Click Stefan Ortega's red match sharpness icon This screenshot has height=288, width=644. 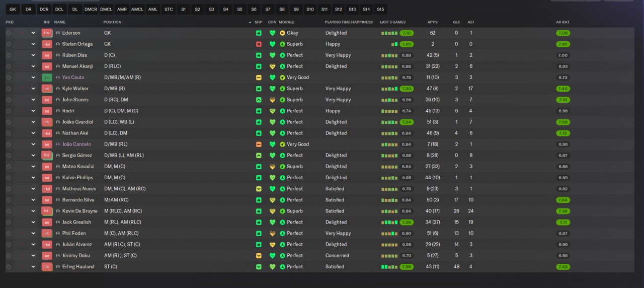(259, 44)
